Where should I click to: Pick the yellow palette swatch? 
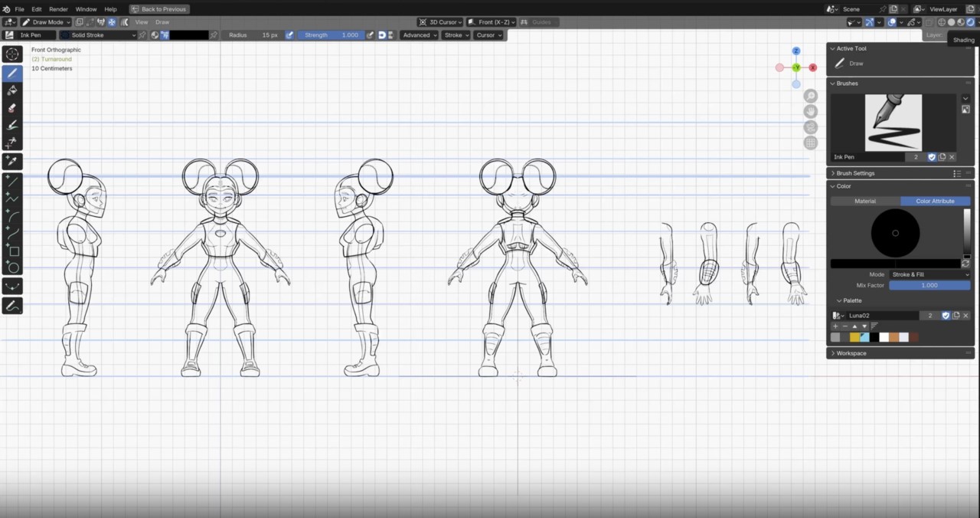[x=854, y=337]
